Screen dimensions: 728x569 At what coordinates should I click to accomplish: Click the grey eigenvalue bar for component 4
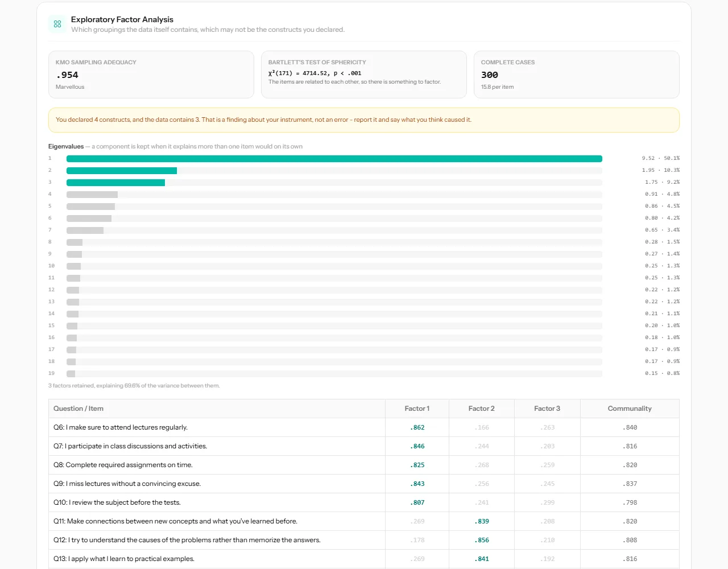tap(92, 195)
